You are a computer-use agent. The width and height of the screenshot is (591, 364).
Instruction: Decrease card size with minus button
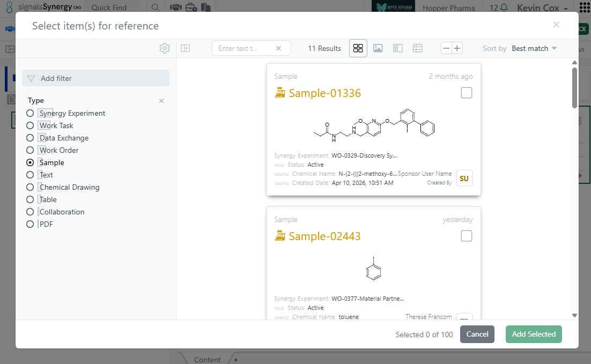446,48
